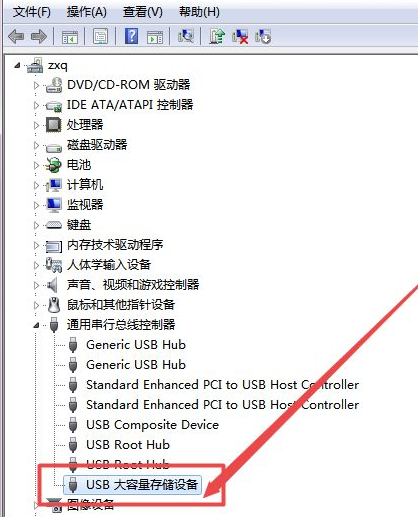This screenshot has height=517, width=418.
Task: Open the 查看(V) menu
Action: pos(143,12)
